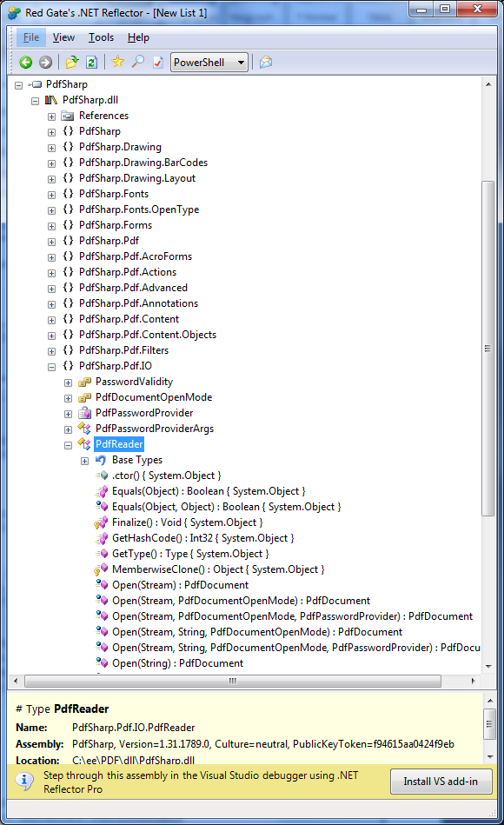Click the horizontal scrollbar thumb of the tree

pos(233,681)
